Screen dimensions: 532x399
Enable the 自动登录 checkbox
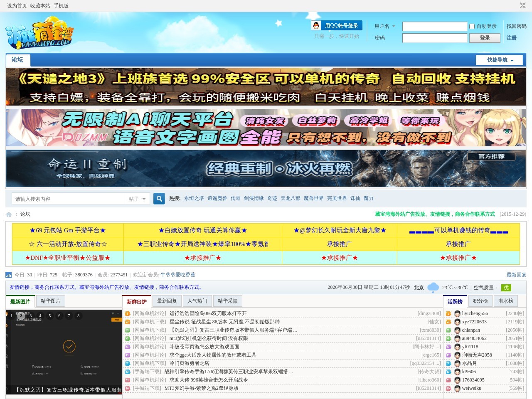click(472, 26)
